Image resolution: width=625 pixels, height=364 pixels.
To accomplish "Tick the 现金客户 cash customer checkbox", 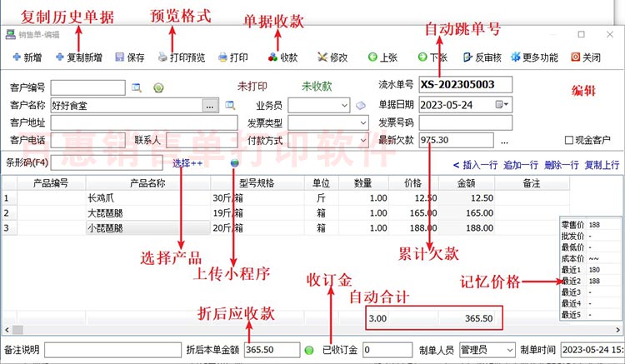I will [570, 140].
